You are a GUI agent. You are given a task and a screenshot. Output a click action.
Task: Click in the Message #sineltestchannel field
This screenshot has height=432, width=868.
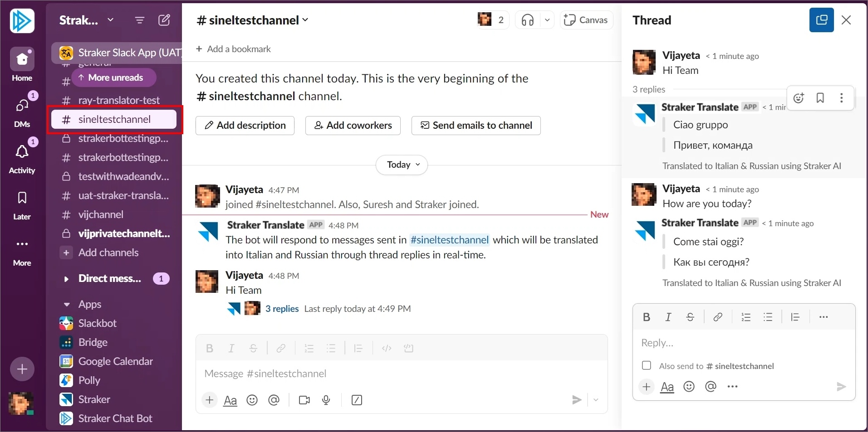point(402,374)
